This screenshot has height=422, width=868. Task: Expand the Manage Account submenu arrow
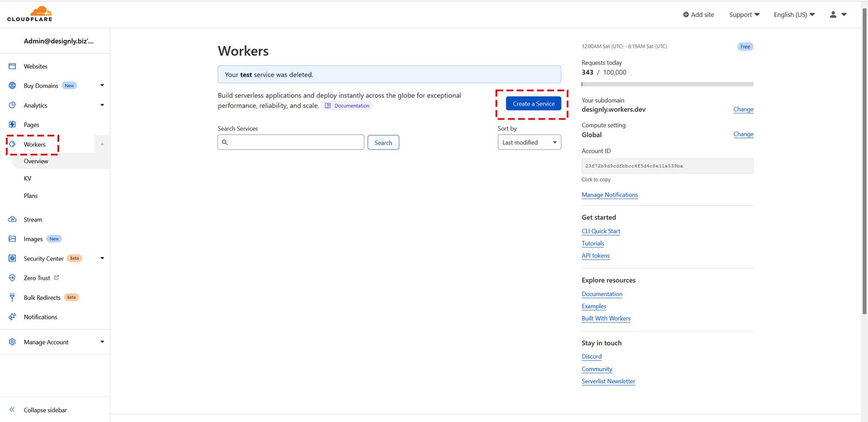tap(102, 342)
